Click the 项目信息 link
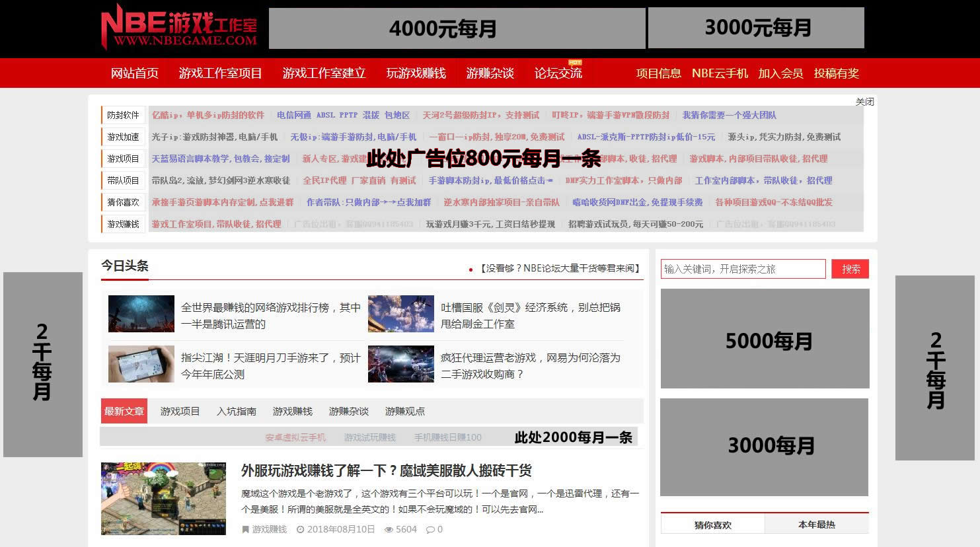The image size is (980, 547). pos(658,73)
